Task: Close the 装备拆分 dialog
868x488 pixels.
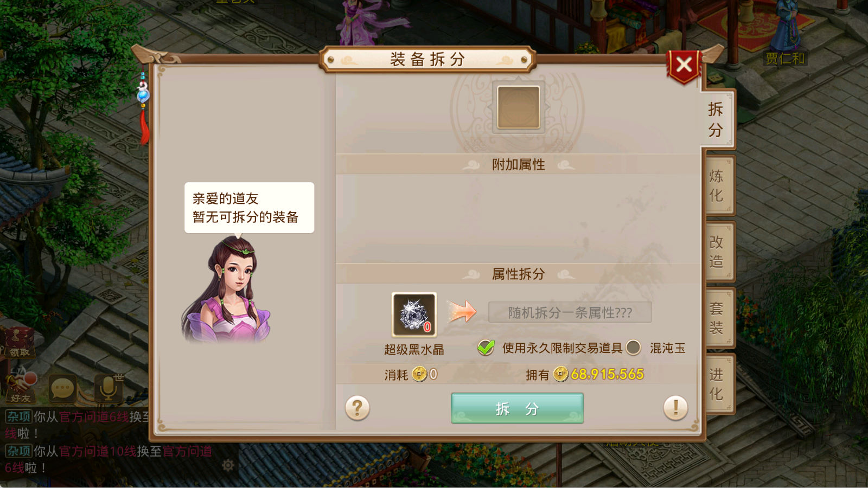Action: 684,66
